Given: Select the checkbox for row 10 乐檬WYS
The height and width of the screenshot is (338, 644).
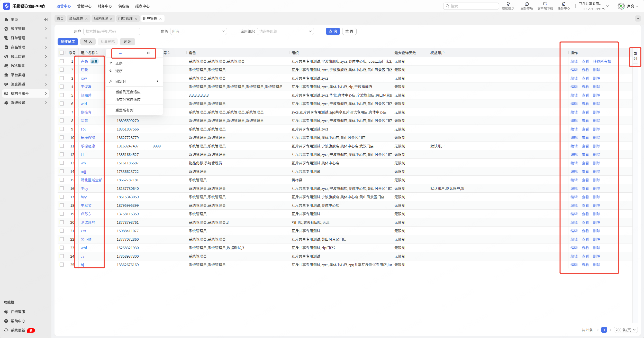Looking at the screenshot, I should 62,137.
